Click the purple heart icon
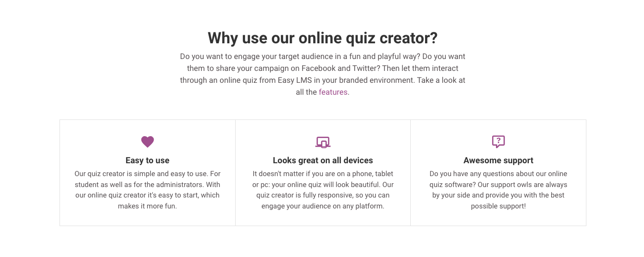The height and width of the screenshot is (257, 644). (148, 142)
